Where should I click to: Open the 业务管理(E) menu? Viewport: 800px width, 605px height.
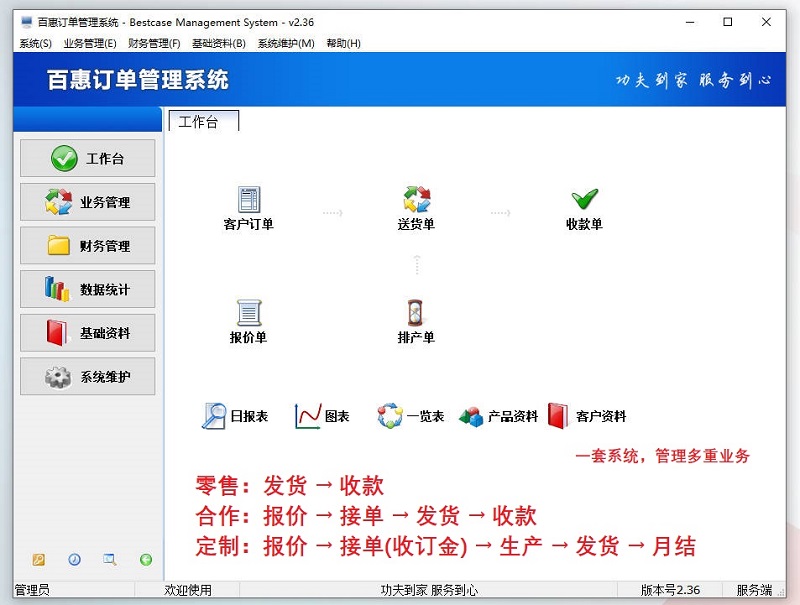[x=90, y=43]
